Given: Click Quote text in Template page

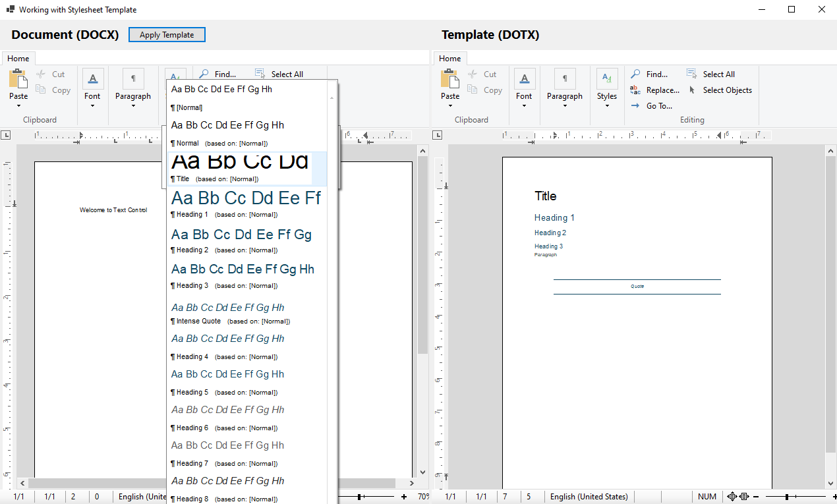Looking at the screenshot, I should pos(637,287).
